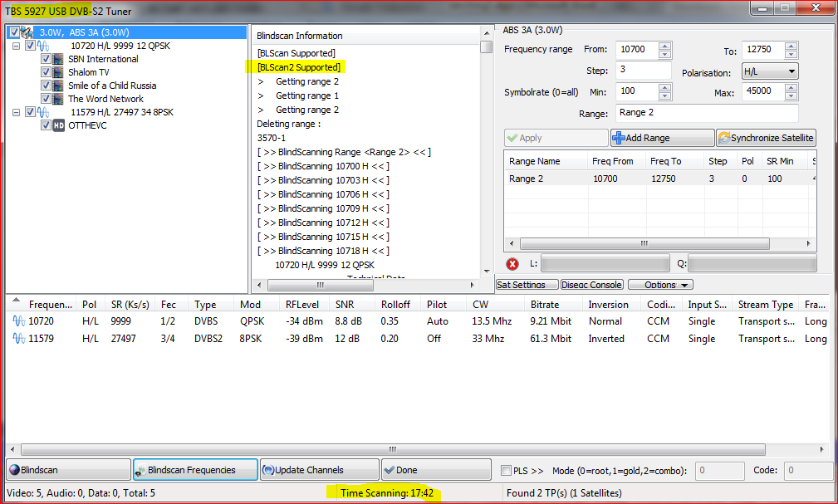Toggle The Word Network checkbox

(46, 99)
